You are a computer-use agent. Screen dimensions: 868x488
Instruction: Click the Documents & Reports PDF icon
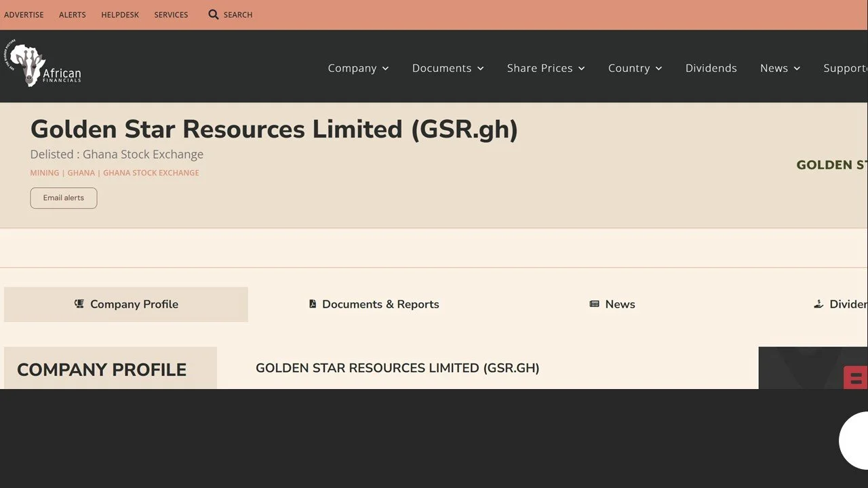click(x=313, y=304)
